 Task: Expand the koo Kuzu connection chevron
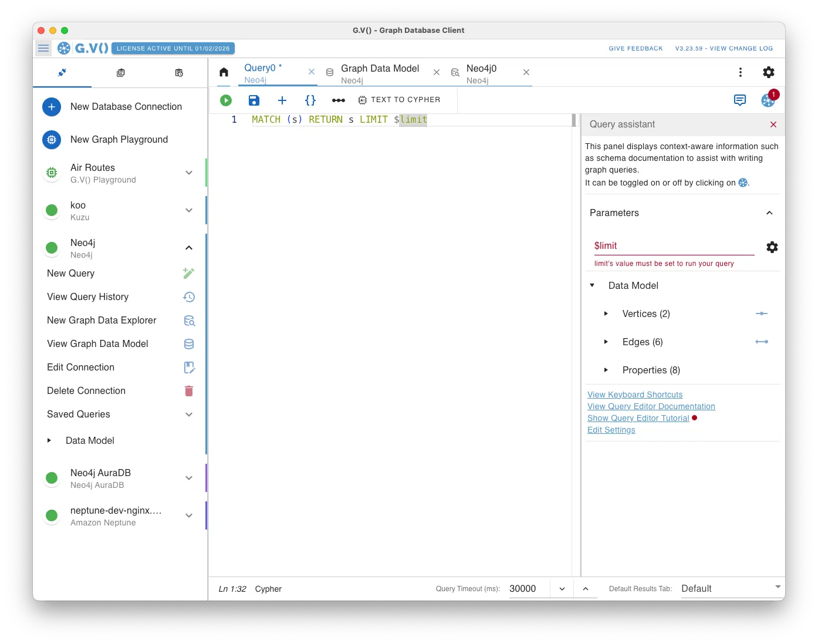[x=189, y=210]
